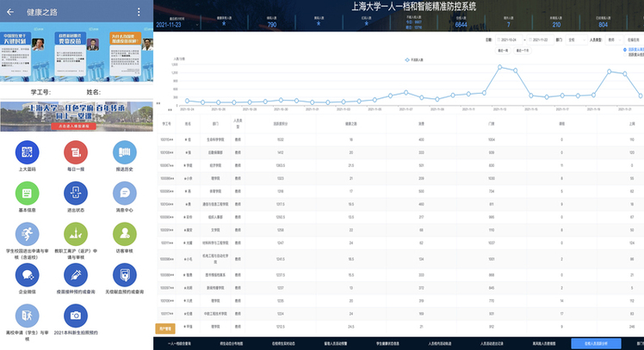This screenshot has height=350, width=644.
Task: Open the 进出状态 entry status icon
Action: 76,193
